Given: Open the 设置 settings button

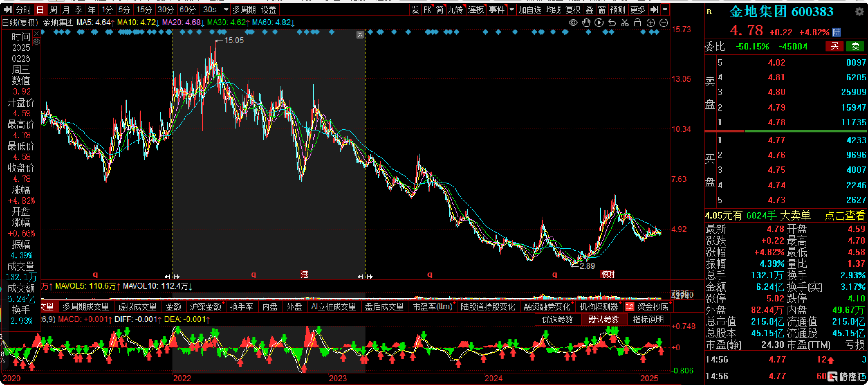Looking at the screenshot, I should (x=269, y=9).
